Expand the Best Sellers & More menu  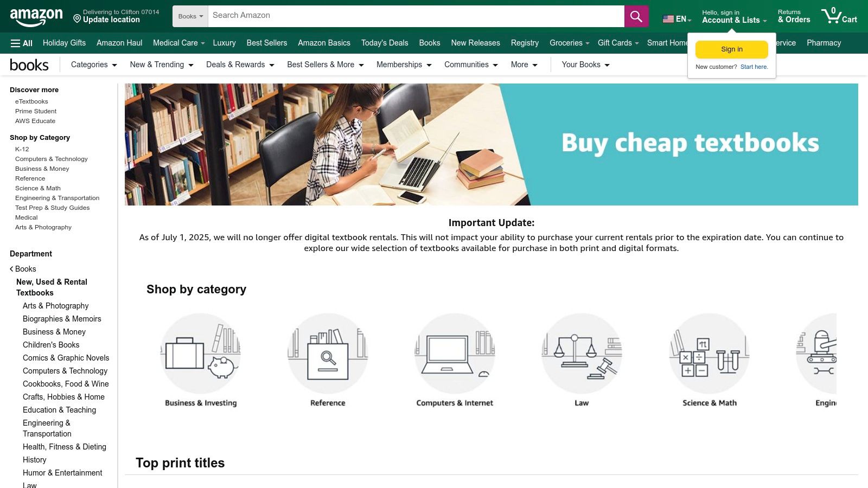(x=325, y=65)
